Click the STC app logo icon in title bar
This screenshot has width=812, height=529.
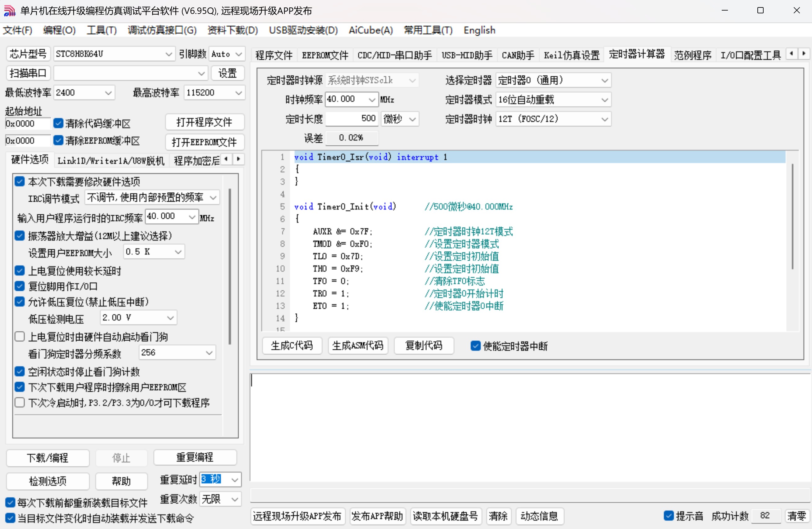click(x=10, y=11)
